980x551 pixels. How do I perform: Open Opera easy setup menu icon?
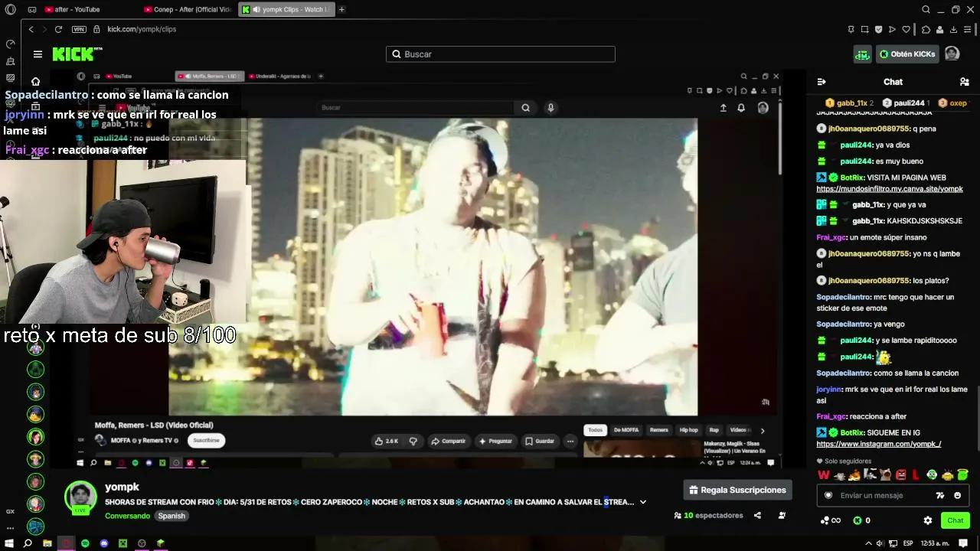(969, 29)
